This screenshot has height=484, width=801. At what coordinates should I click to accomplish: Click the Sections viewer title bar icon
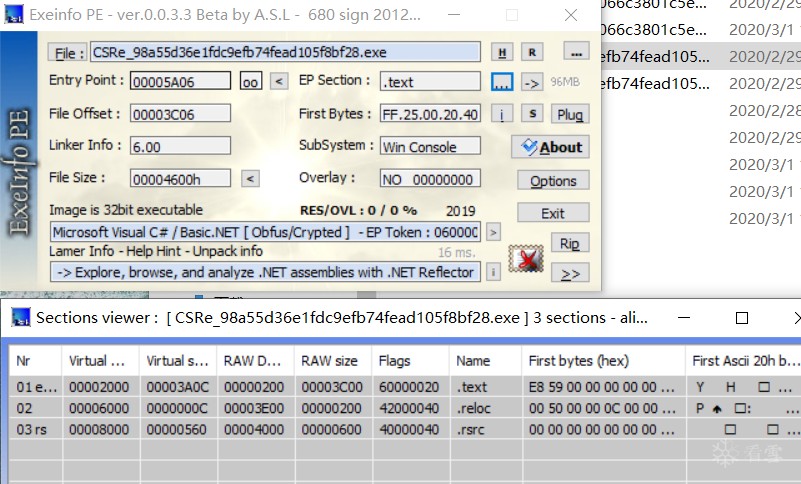point(21,317)
